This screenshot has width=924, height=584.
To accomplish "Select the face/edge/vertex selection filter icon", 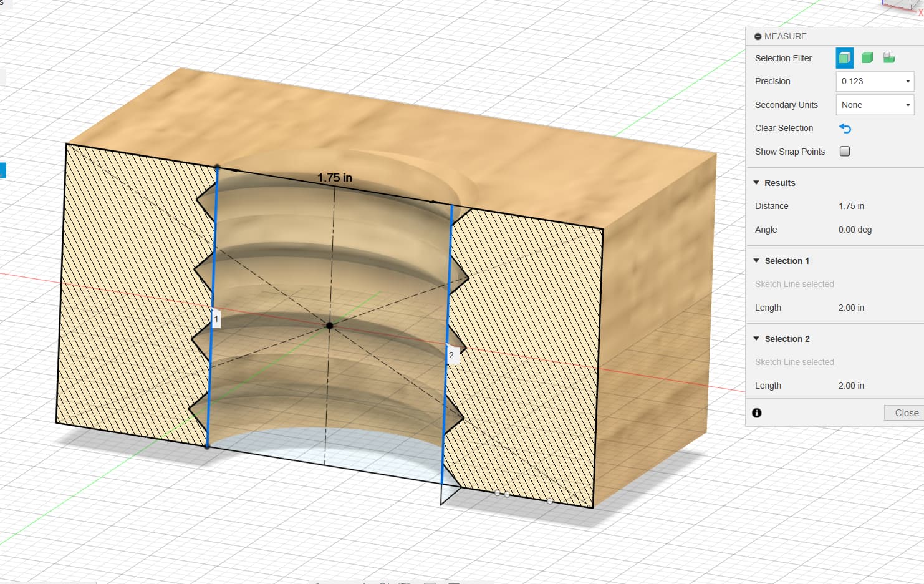I will pyautogui.click(x=844, y=58).
